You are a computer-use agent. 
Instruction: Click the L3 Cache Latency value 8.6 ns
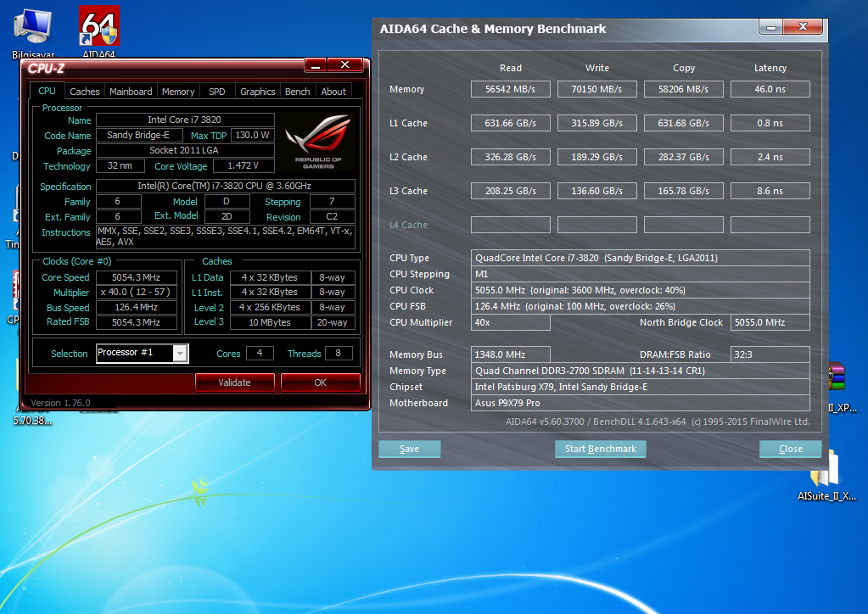point(770,191)
